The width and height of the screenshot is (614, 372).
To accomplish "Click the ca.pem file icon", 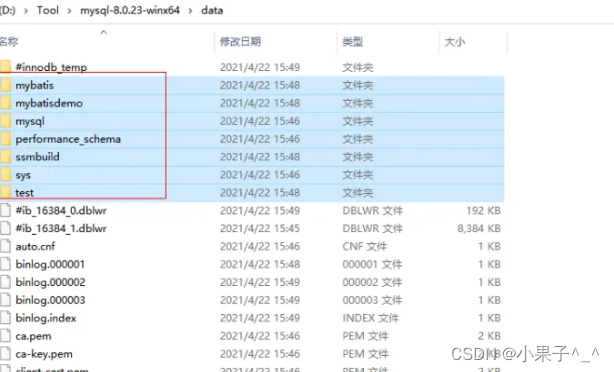I will click(5, 336).
